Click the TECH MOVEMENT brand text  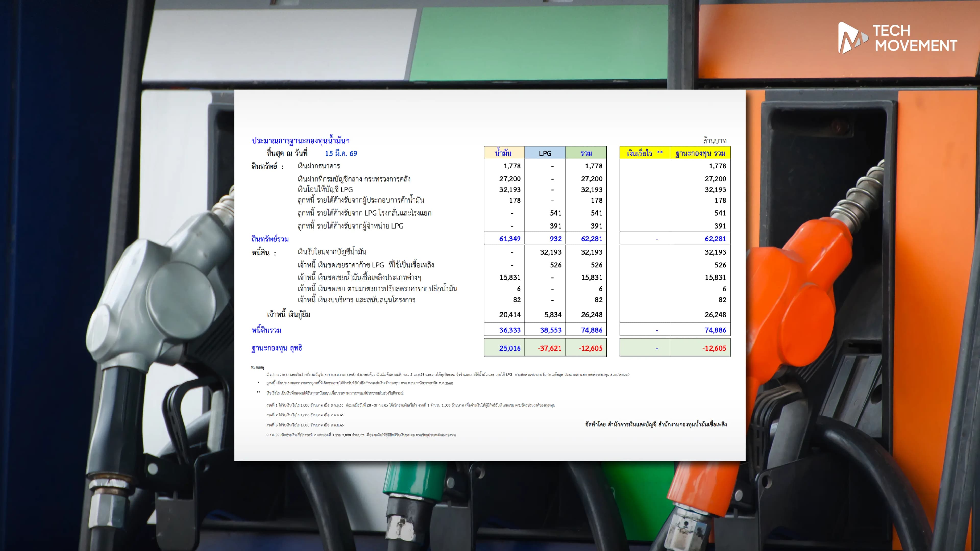915,39
